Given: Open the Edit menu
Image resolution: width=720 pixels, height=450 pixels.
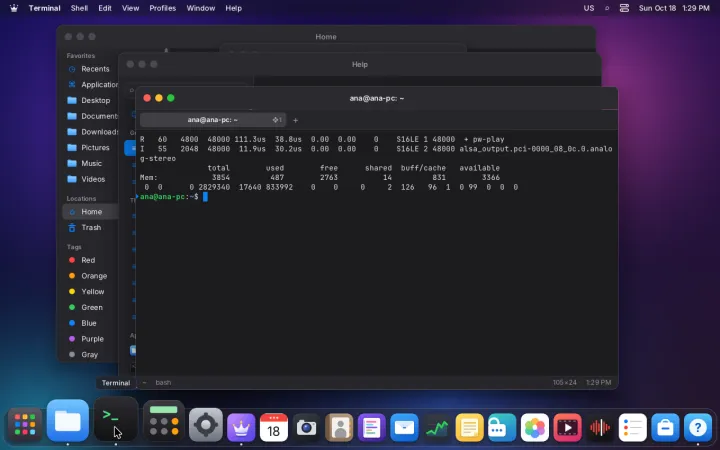Looking at the screenshot, I should [105, 8].
